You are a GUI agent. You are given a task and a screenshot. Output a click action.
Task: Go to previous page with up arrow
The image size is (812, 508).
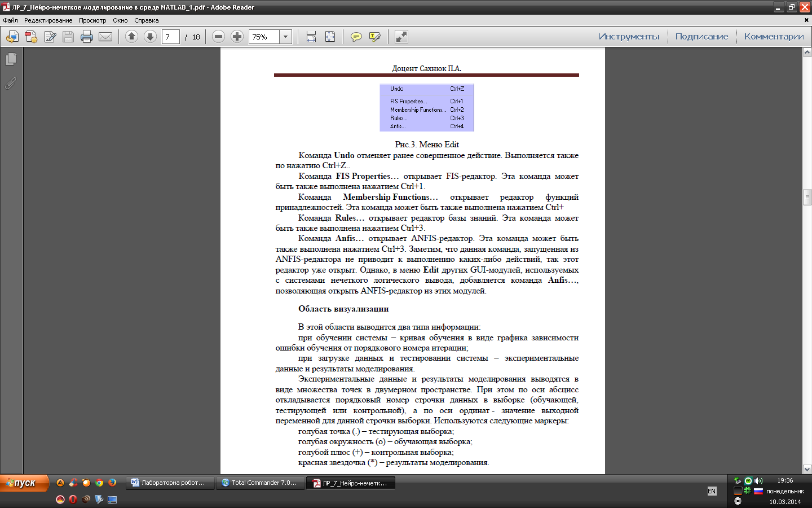(131, 37)
